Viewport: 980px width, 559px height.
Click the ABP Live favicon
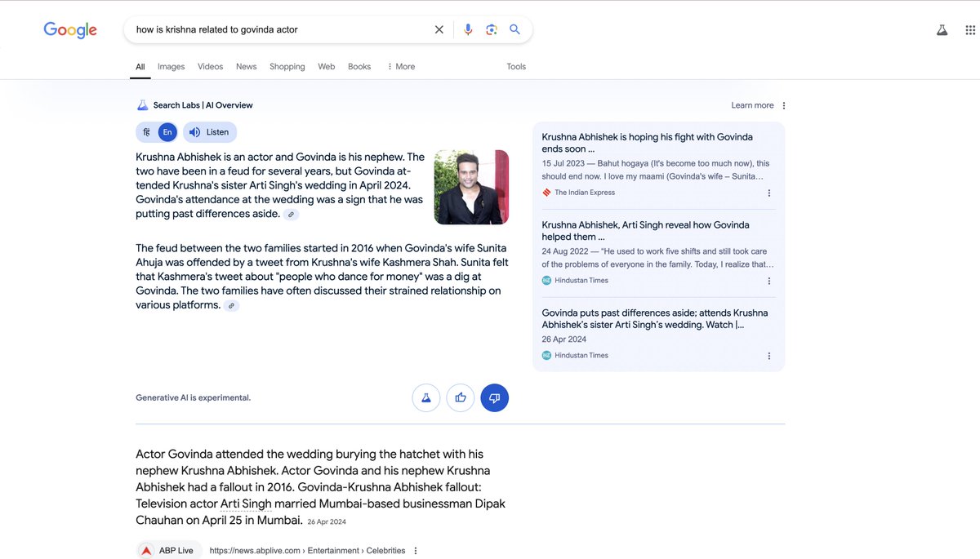(x=146, y=551)
